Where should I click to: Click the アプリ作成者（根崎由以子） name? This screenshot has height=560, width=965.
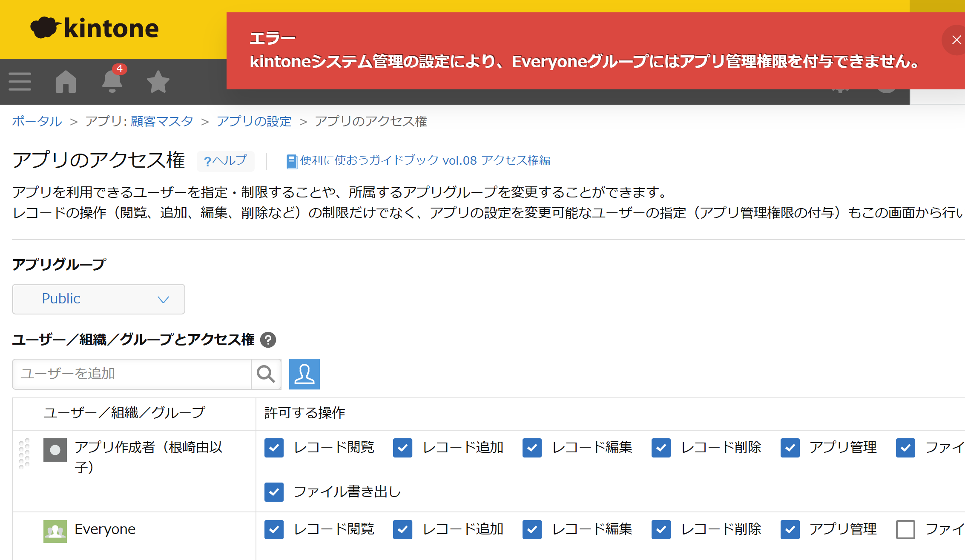149,457
